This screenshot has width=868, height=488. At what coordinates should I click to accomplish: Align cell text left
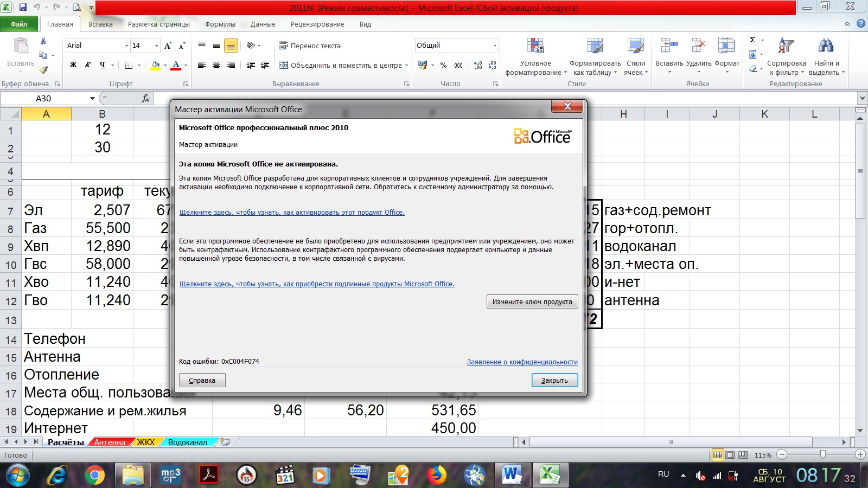pos(202,65)
